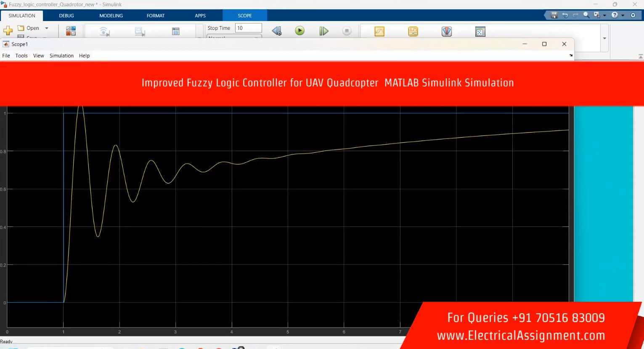Viewport: 644px width, 349px height.
Task: Collapse the toolstrip using the corner arrow
Action: click(x=640, y=56)
